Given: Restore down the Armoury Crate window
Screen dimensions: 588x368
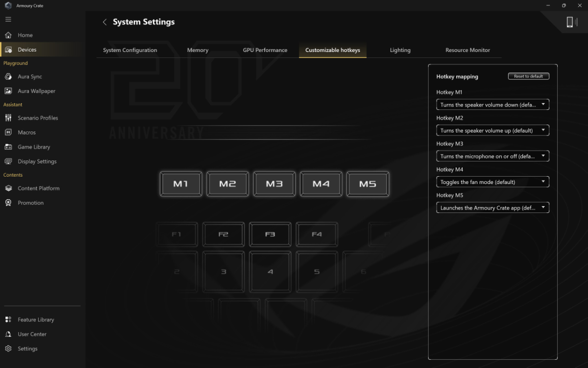Looking at the screenshot, I should (x=563, y=5).
